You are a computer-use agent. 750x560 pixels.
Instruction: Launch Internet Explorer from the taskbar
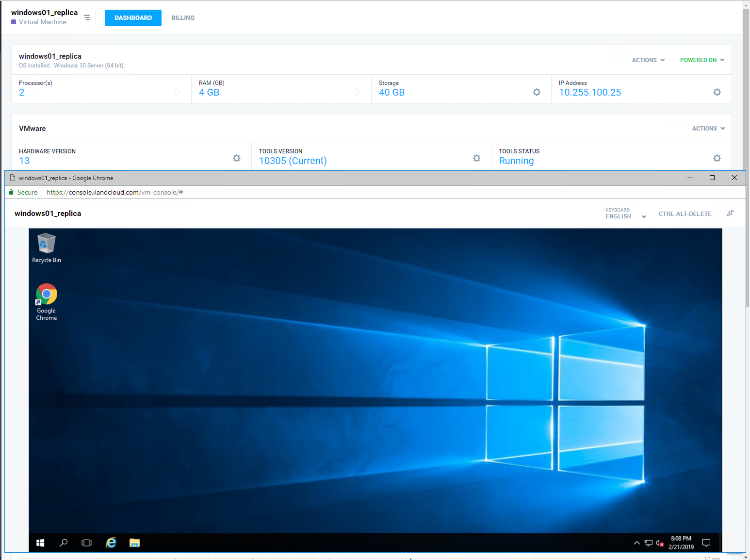pyautogui.click(x=111, y=543)
